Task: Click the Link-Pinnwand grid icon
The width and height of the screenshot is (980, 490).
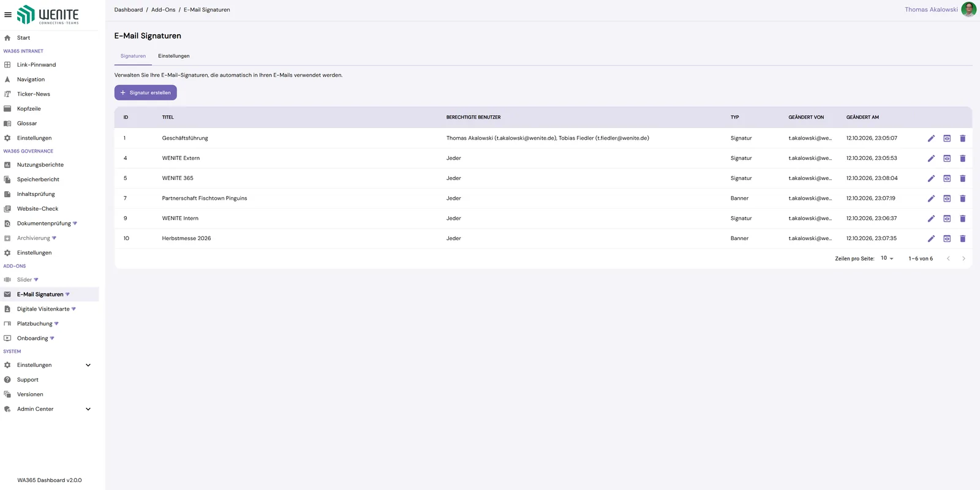Action: point(7,65)
